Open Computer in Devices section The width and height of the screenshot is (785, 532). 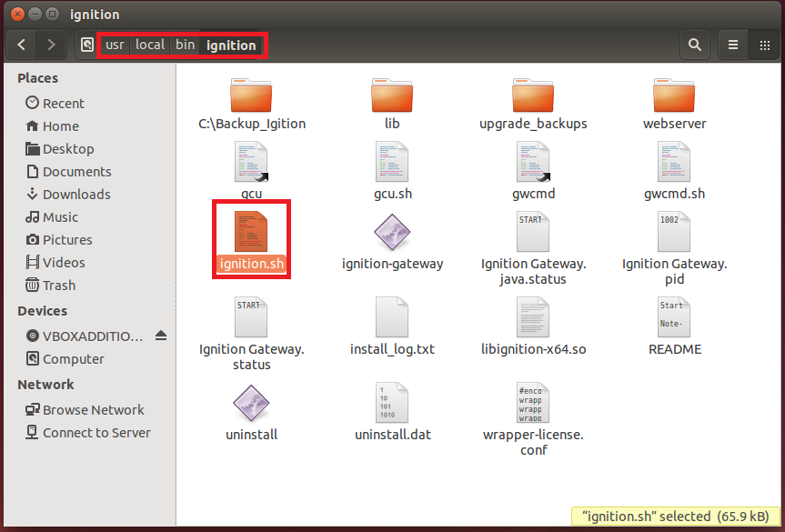coord(65,359)
